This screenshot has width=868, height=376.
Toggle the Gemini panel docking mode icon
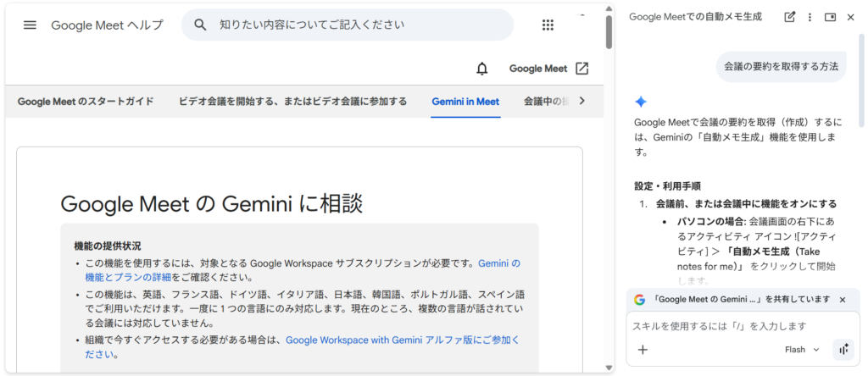(830, 17)
